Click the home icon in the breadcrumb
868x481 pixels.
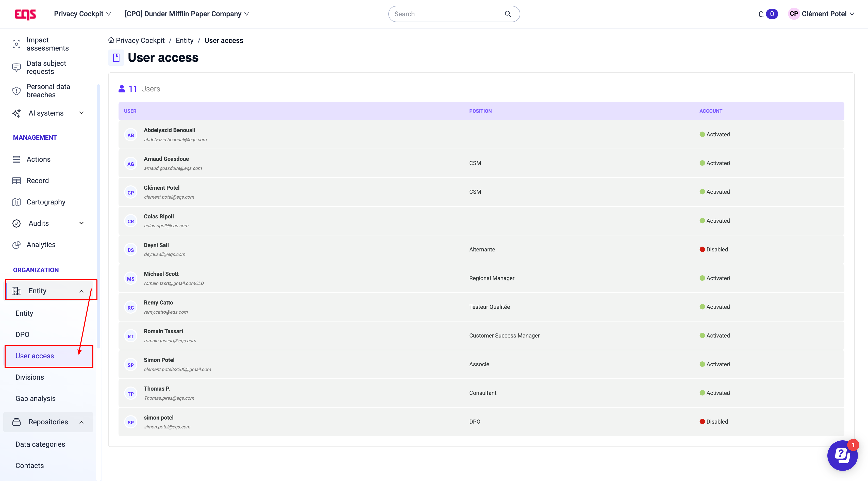coord(111,40)
